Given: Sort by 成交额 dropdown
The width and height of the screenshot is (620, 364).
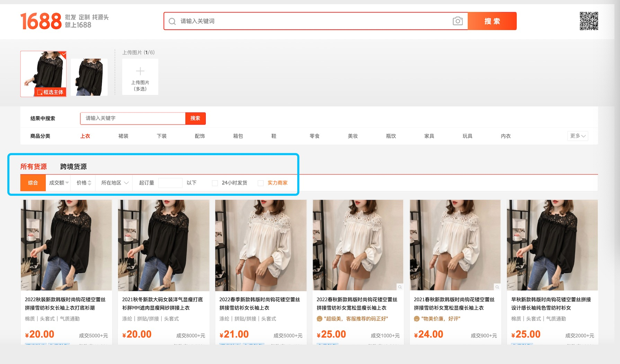Looking at the screenshot, I should point(59,183).
